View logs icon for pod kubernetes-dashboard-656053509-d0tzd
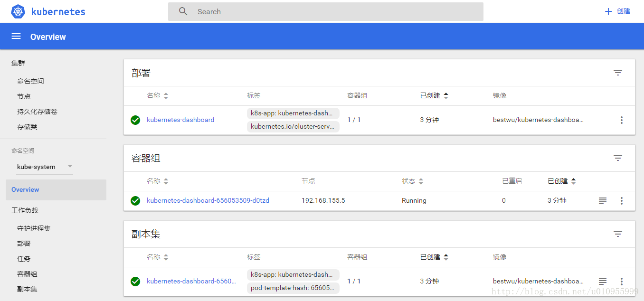Image resolution: width=644 pixels, height=301 pixels. [x=603, y=201]
